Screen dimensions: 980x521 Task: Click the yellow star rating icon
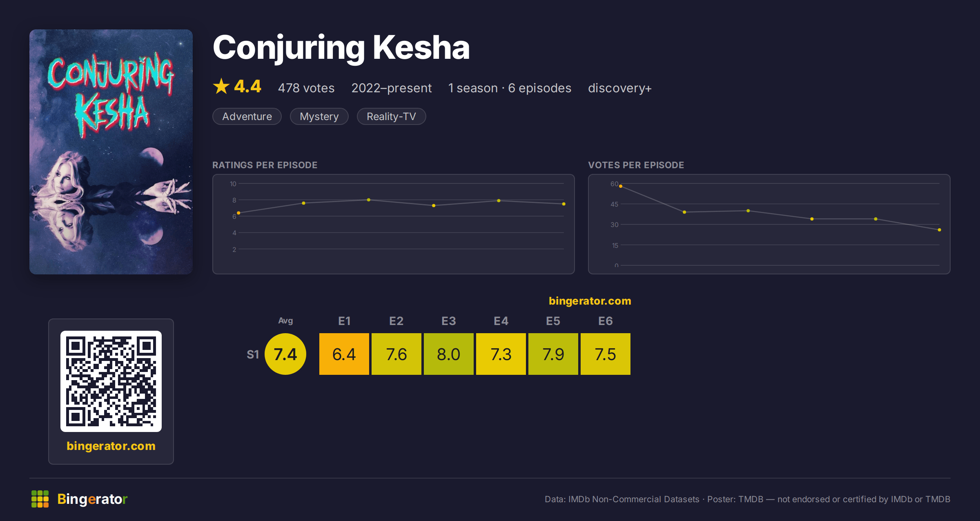pos(221,87)
